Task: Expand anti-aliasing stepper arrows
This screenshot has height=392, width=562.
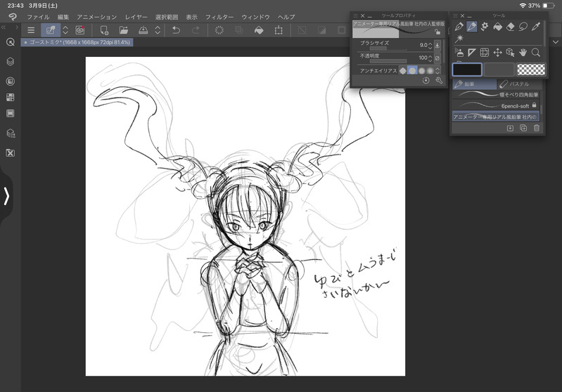Action: click(x=438, y=71)
